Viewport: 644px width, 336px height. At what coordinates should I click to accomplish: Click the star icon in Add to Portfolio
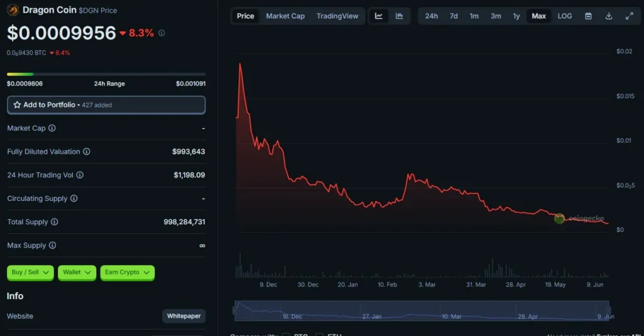17,105
